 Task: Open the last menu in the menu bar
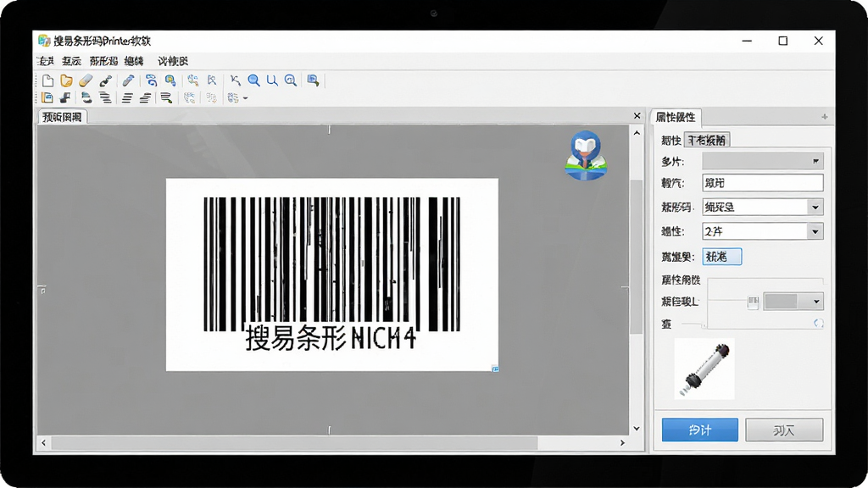[x=173, y=61]
